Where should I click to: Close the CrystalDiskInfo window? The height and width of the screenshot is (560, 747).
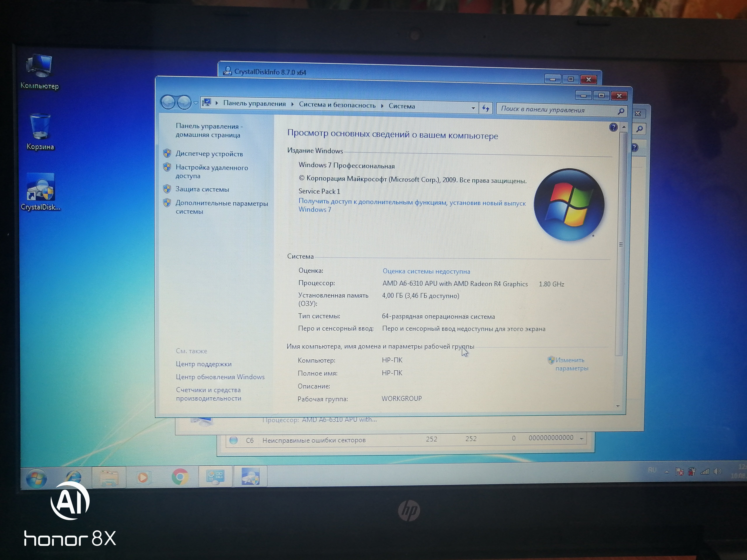click(x=589, y=79)
